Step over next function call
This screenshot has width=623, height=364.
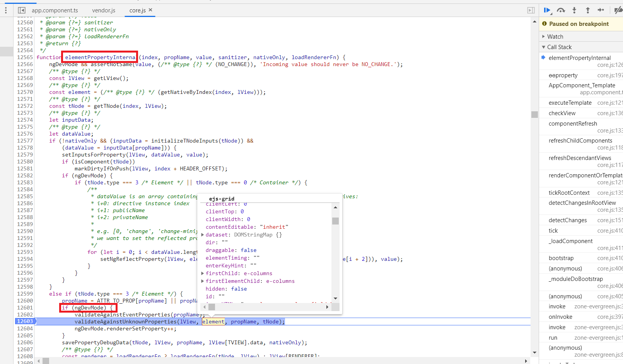[x=561, y=10]
